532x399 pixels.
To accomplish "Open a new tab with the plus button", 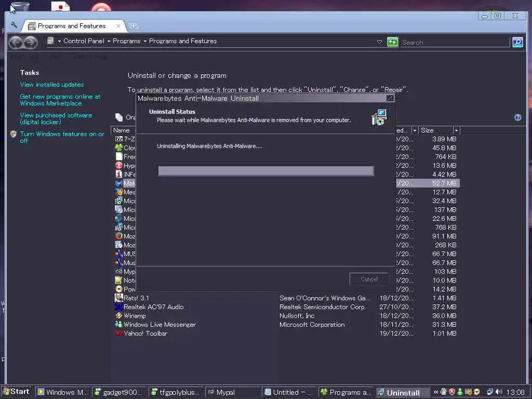I will (134, 26).
